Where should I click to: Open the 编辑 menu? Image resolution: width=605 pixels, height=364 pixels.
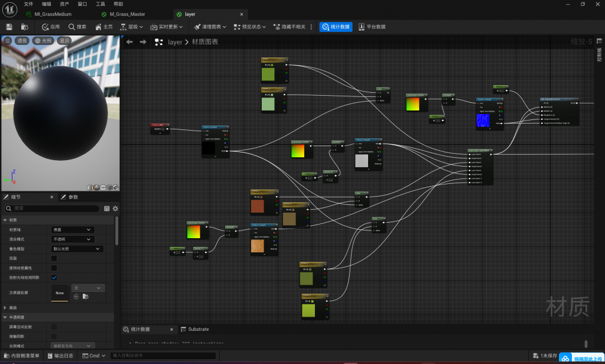coord(46,4)
